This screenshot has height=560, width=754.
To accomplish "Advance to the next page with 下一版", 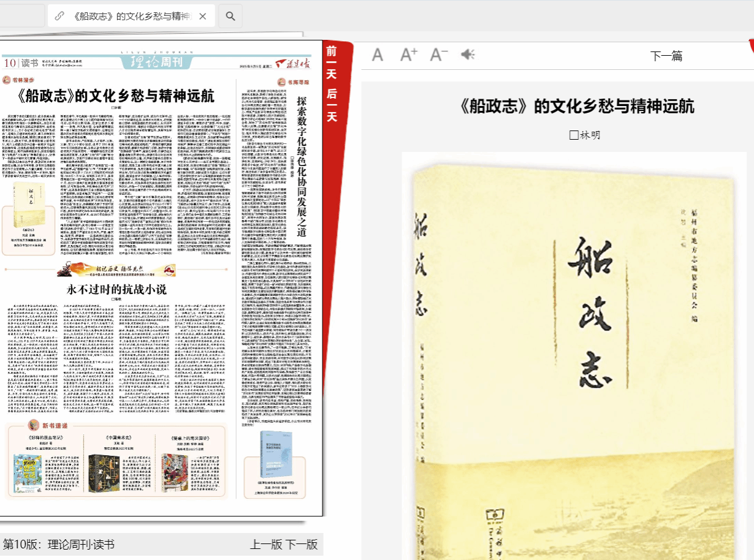I will click(x=302, y=544).
